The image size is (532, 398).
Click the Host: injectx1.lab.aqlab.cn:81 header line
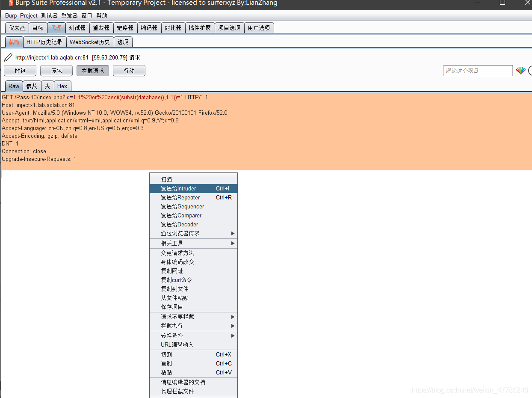point(38,105)
